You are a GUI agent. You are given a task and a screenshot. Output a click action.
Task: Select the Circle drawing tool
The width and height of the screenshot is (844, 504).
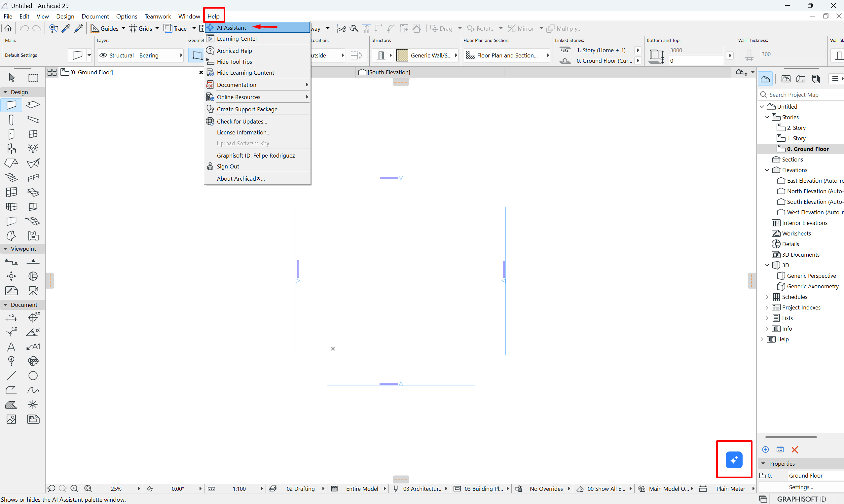click(33, 375)
